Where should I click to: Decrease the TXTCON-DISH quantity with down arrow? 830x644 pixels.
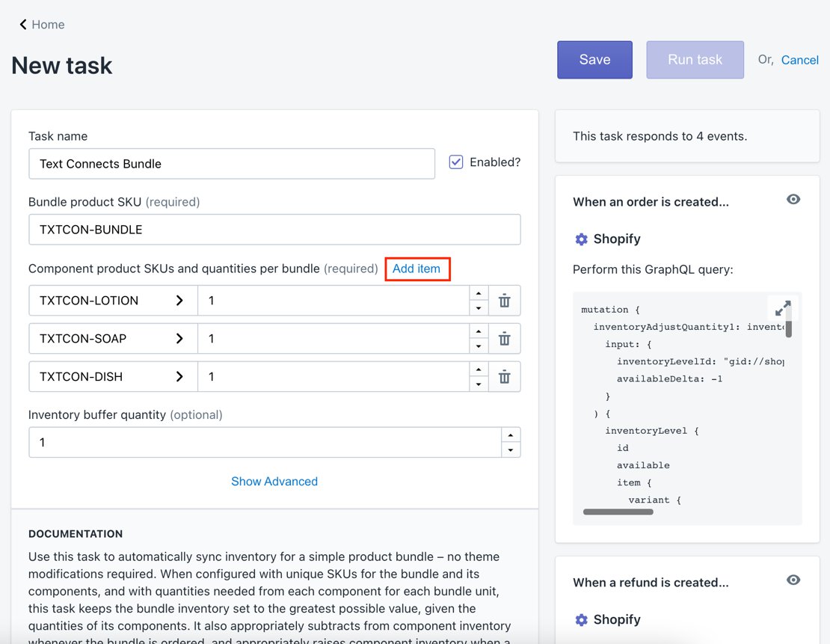(479, 384)
